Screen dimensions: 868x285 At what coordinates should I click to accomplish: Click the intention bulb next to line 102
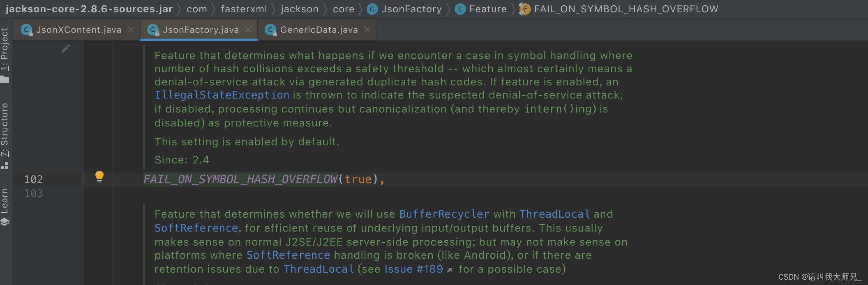pos(99,177)
